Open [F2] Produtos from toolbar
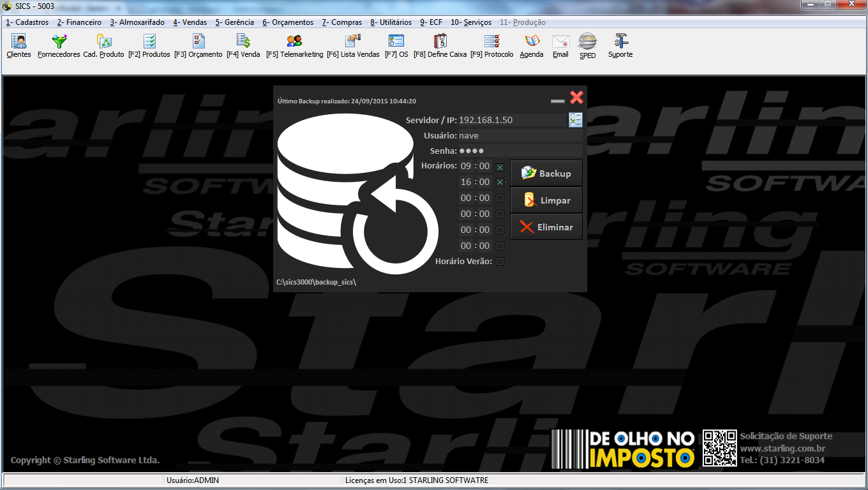The width and height of the screenshot is (868, 490). point(149,46)
